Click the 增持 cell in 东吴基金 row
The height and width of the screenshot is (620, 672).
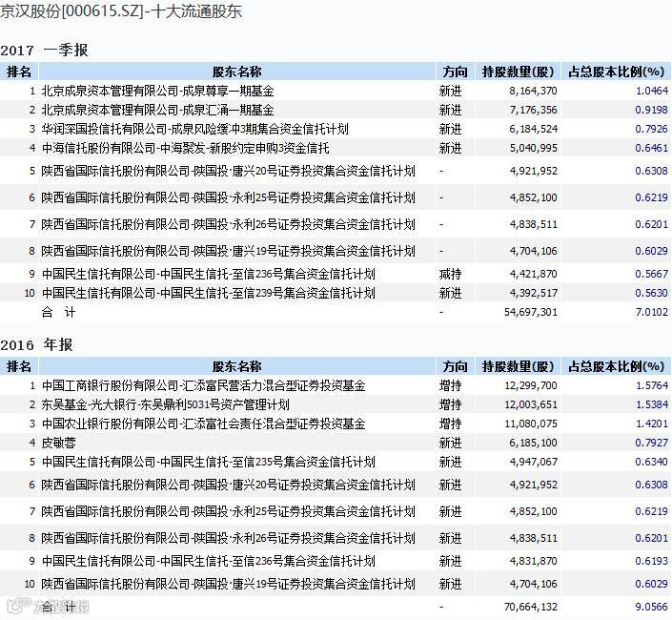[450, 404]
